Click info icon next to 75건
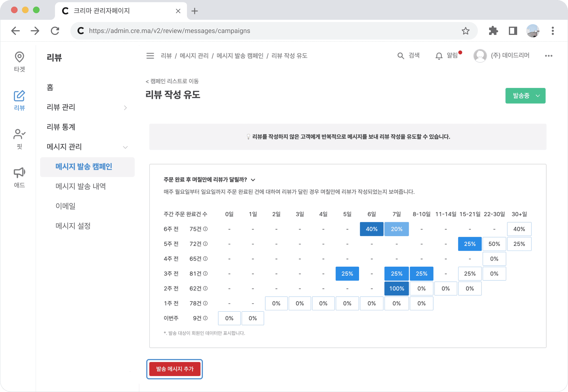 (205, 229)
